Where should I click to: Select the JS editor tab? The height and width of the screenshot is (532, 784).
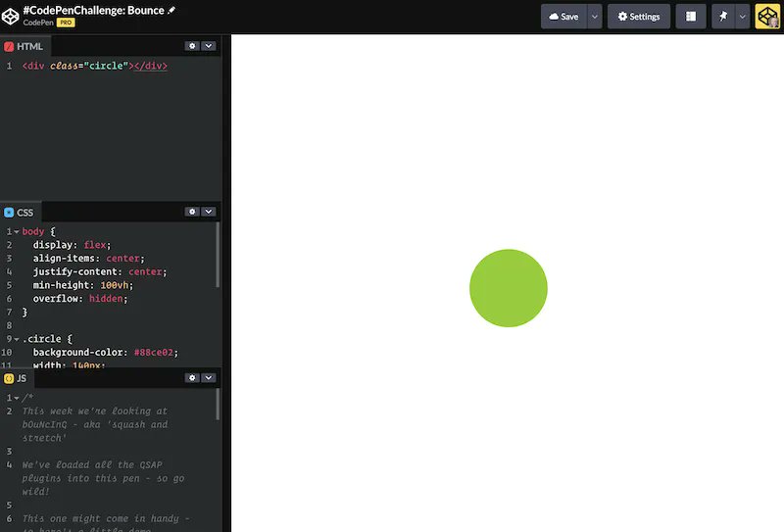(17, 378)
